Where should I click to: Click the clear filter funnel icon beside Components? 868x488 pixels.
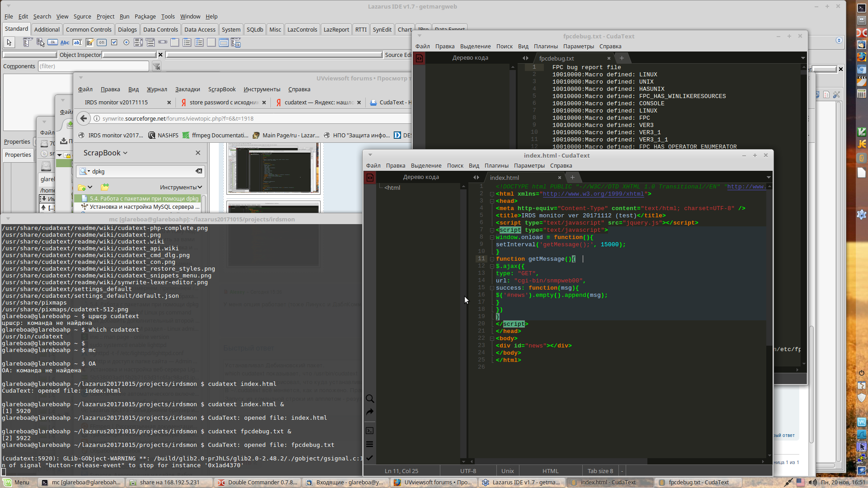[156, 66]
